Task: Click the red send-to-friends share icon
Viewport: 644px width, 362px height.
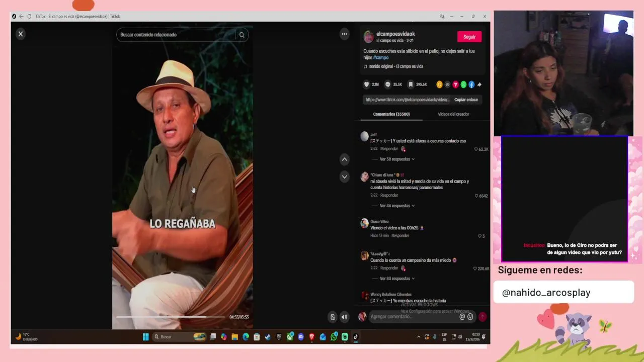Action: pos(455,84)
